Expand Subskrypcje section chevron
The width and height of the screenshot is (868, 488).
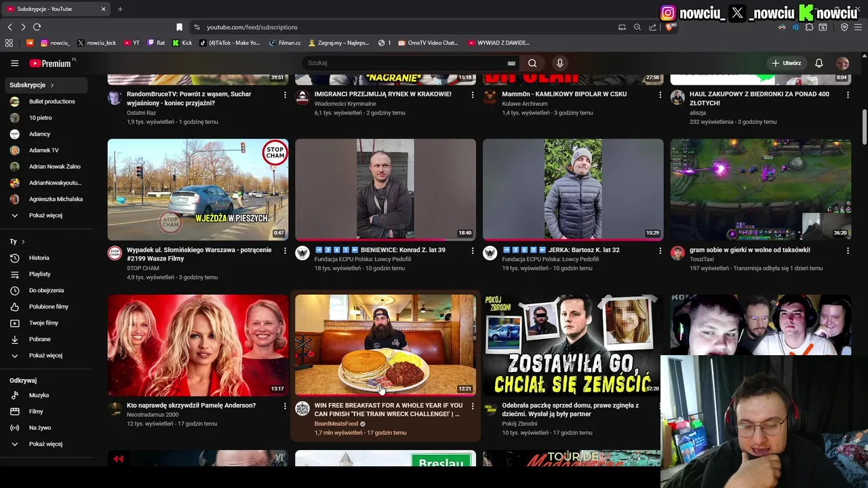pos(52,85)
